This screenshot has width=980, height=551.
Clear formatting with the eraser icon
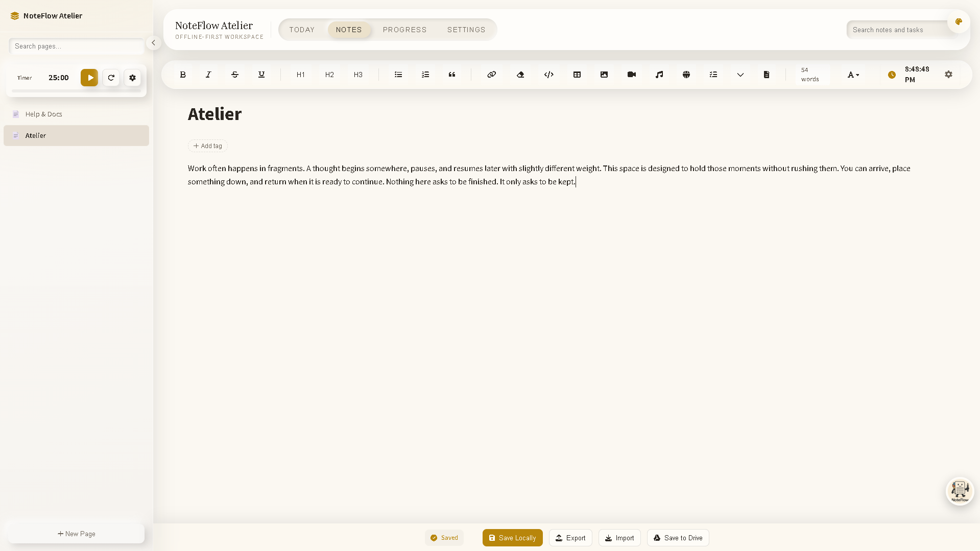520,75
